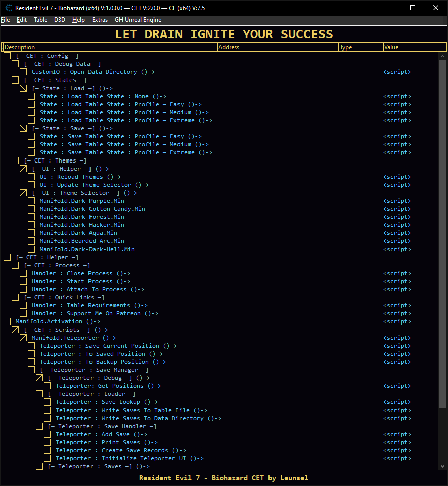This screenshot has height=486, width=448.
Task: Open the Table menu
Action: pos(41,20)
